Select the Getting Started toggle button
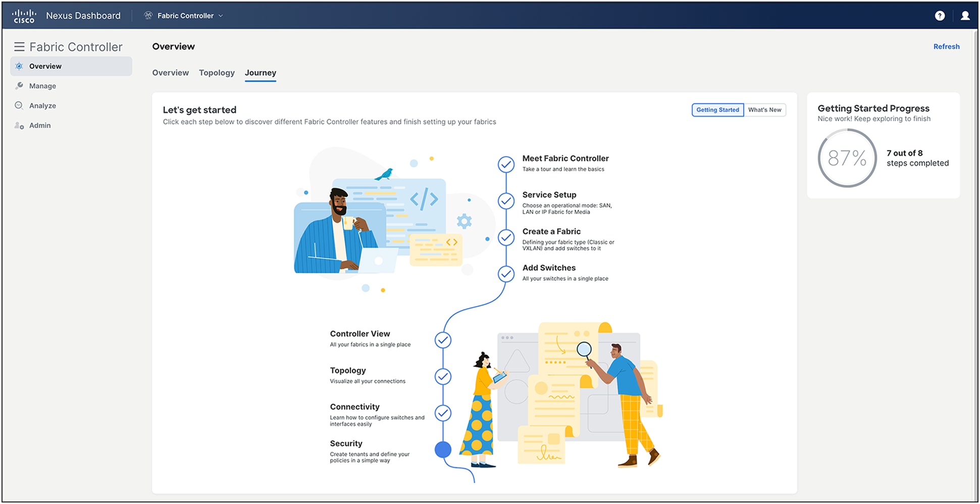980x504 pixels. point(717,110)
